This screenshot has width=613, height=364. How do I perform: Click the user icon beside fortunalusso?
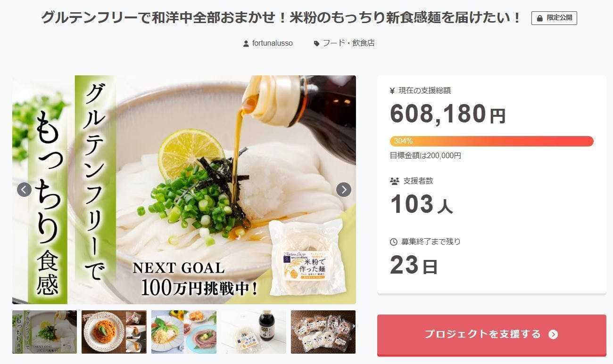coord(246,43)
